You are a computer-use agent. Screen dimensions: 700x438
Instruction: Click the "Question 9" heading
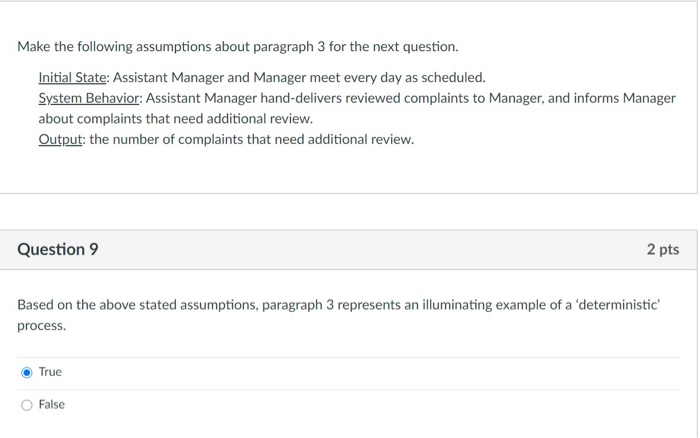point(58,249)
